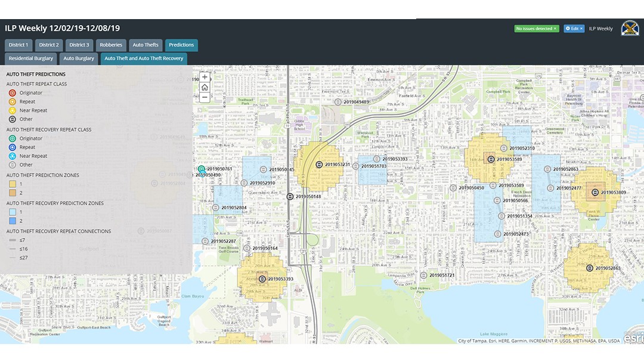
Task: Click the AUTO THEFT PREDICTIONS legend heading
Action: 36,75
